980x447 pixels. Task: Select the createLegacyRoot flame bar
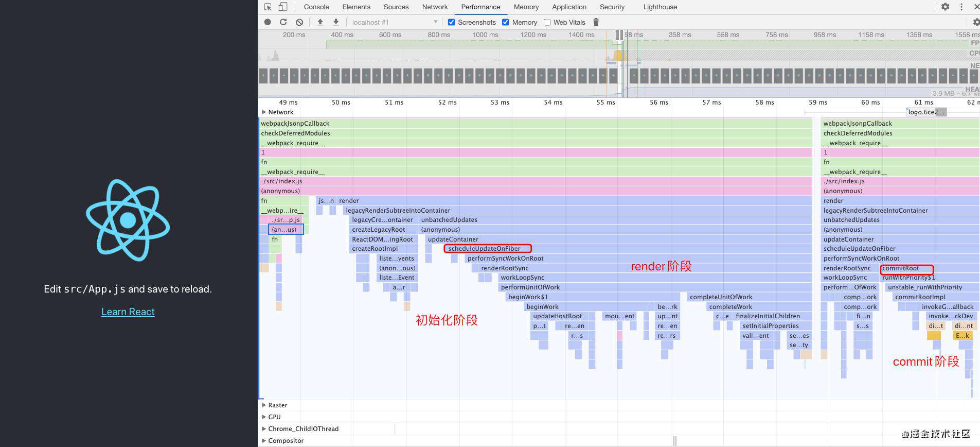tap(383, 230)
